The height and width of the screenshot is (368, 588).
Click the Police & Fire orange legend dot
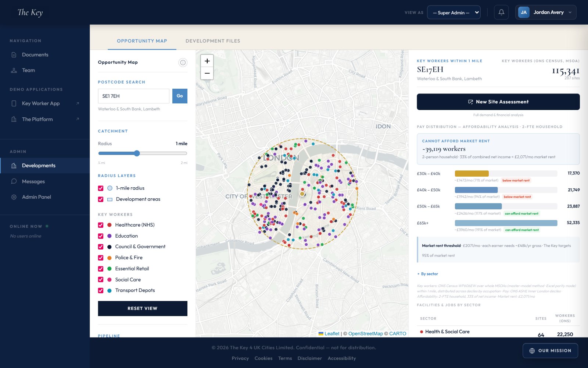109,258
